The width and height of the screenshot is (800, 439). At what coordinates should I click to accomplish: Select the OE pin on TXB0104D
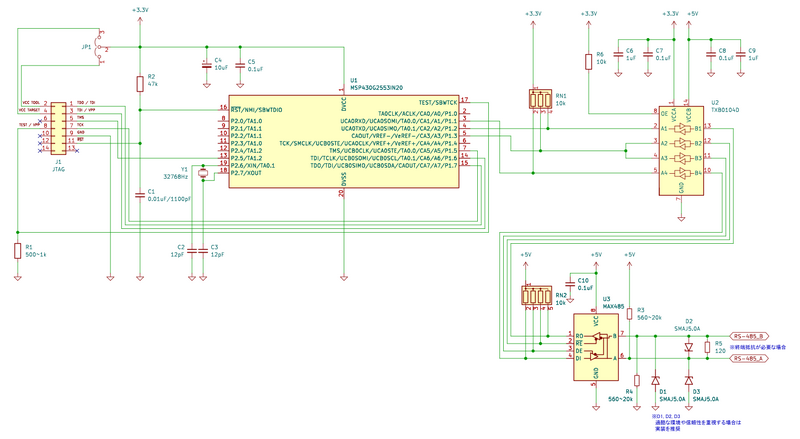pos(664,113)
